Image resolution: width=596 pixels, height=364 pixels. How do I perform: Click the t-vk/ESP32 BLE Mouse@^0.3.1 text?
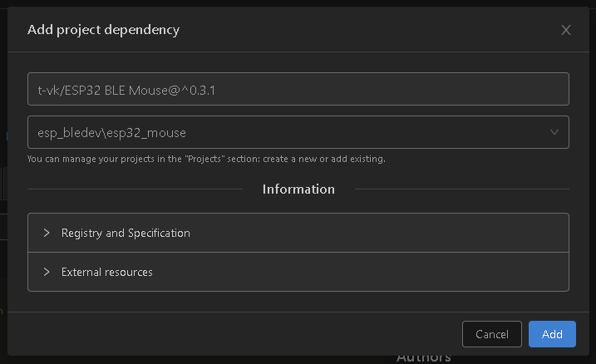(x=126, y=91)
